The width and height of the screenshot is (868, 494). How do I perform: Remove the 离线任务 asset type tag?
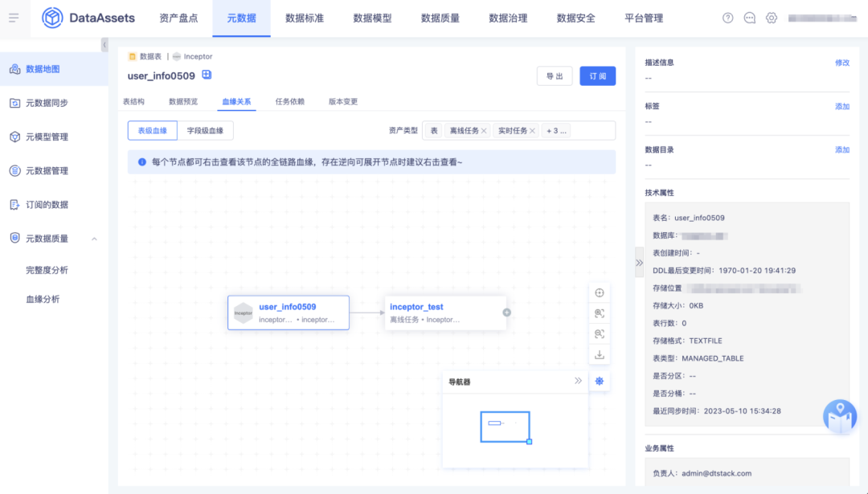click(484, 131)
